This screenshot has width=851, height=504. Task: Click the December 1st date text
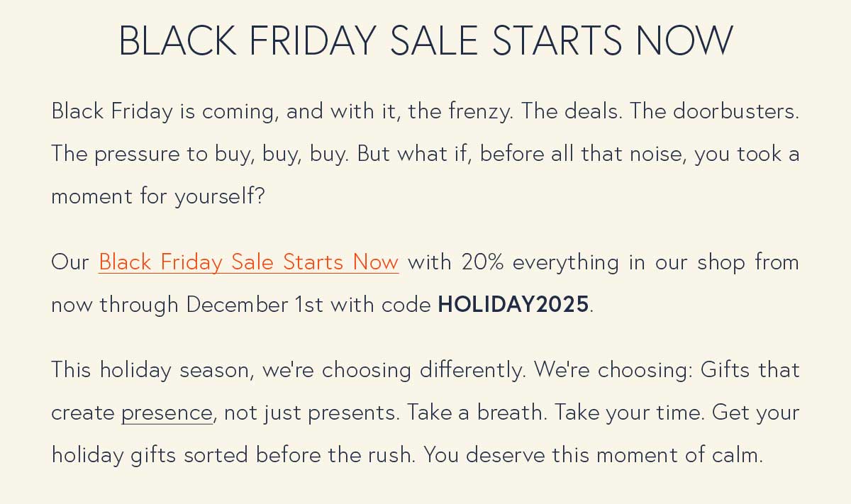coord(255,304)
